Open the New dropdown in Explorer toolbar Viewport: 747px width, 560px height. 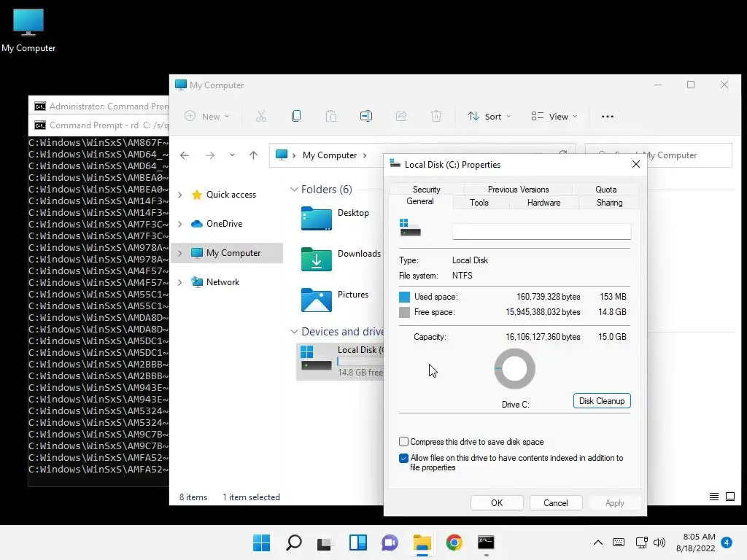click(206, 116)
